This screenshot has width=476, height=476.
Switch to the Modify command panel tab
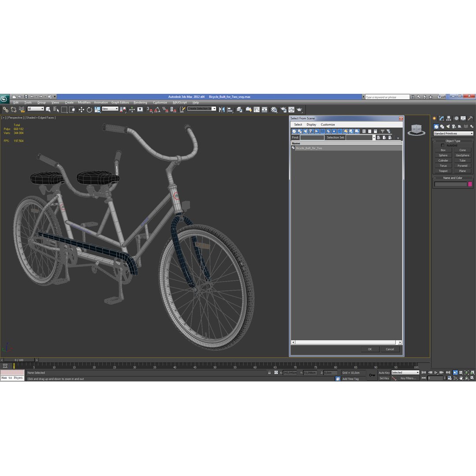point(441,119)
